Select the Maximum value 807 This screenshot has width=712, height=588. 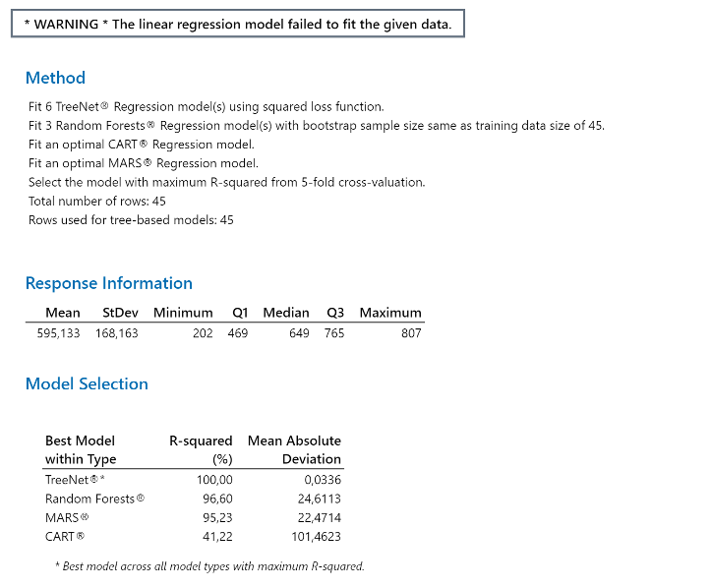pyautogui.click(x=411, y=333)
